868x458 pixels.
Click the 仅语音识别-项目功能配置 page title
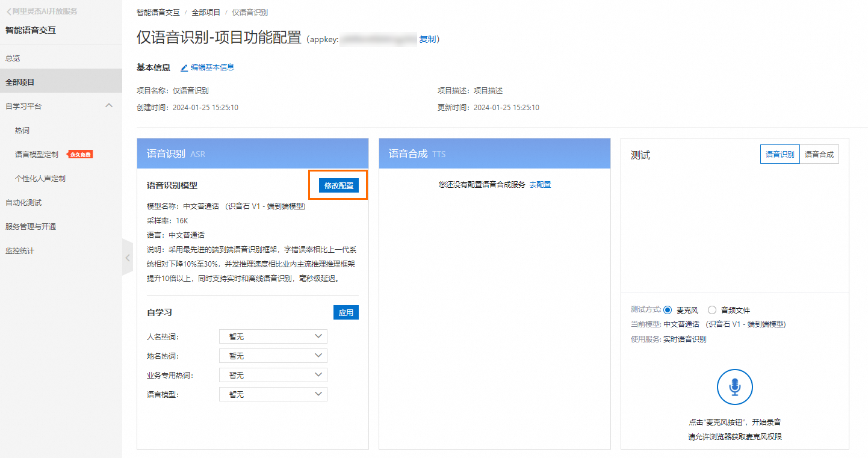click(219, 38)
